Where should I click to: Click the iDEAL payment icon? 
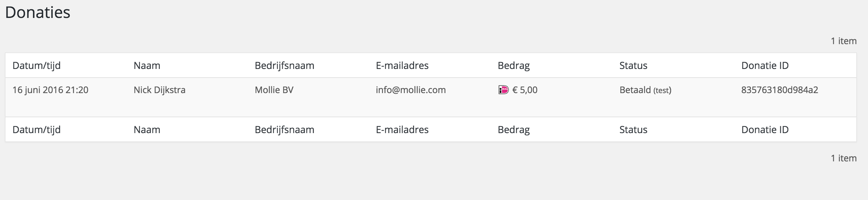(x=503, y=90)
